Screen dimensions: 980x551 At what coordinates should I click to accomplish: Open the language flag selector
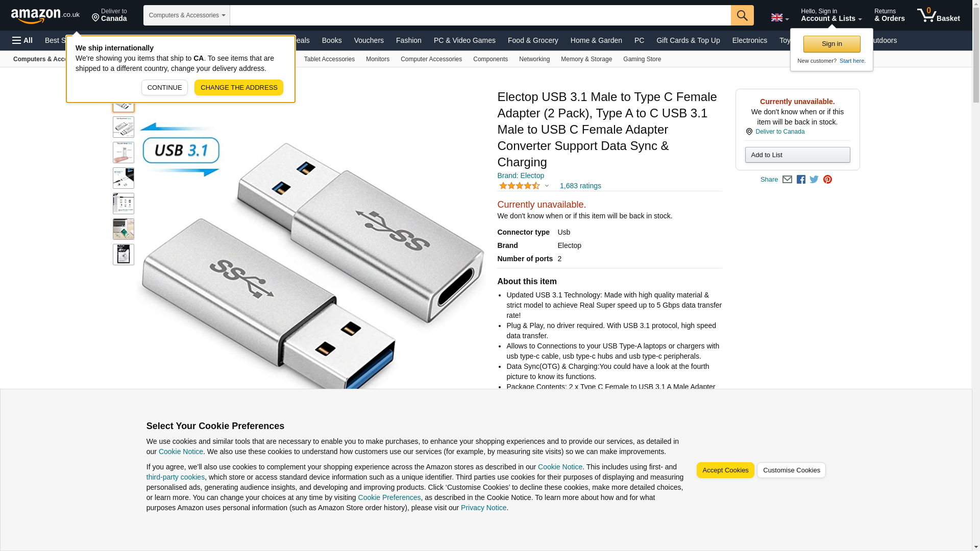point(779,17)
